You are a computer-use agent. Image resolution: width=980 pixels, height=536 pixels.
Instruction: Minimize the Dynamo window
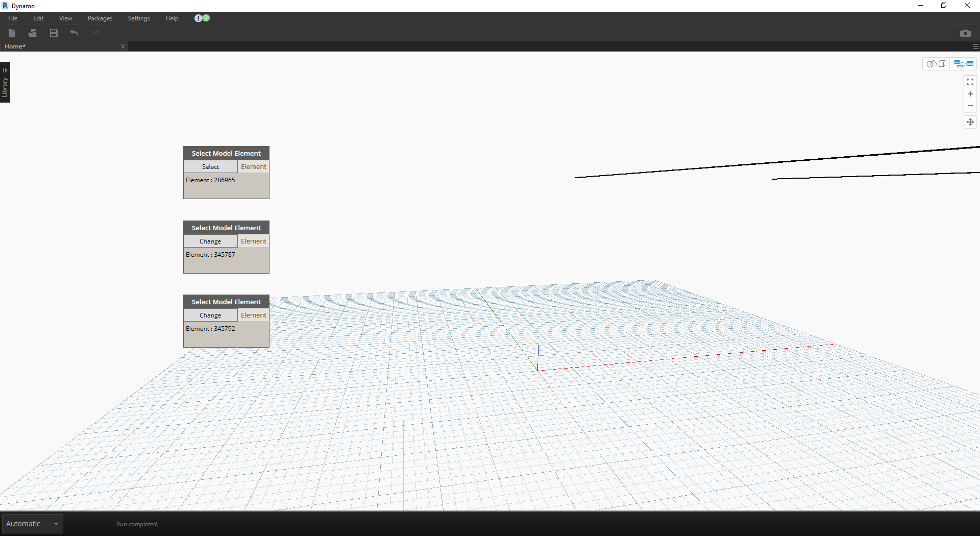pyautogui.click(x=921, y=6)
